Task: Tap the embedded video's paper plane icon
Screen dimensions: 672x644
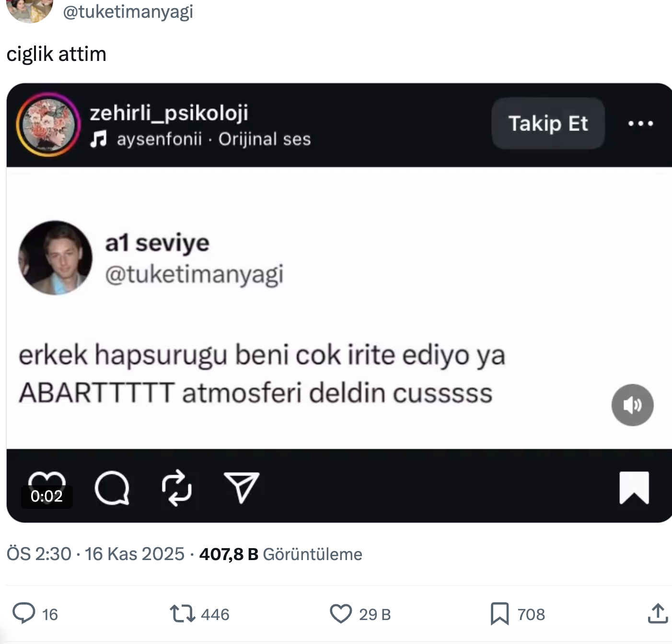Action: [242, 487]
